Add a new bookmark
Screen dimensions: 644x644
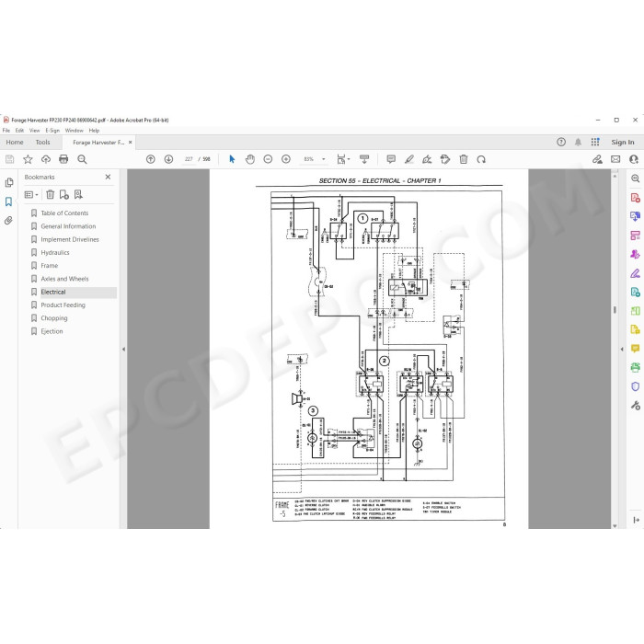tap(64, 195)
